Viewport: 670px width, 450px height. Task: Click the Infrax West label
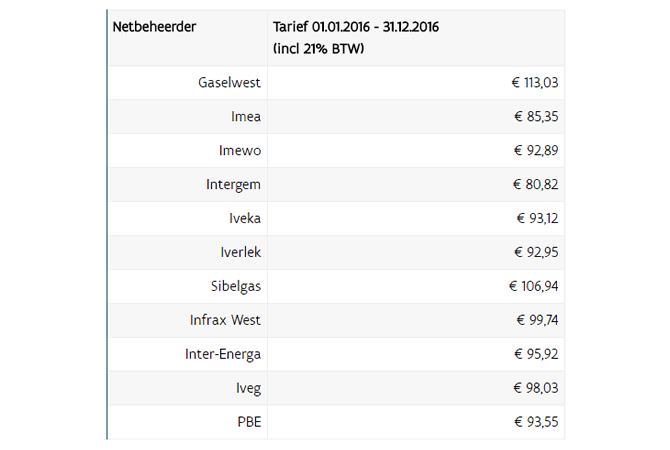click(x=225, y=320)
